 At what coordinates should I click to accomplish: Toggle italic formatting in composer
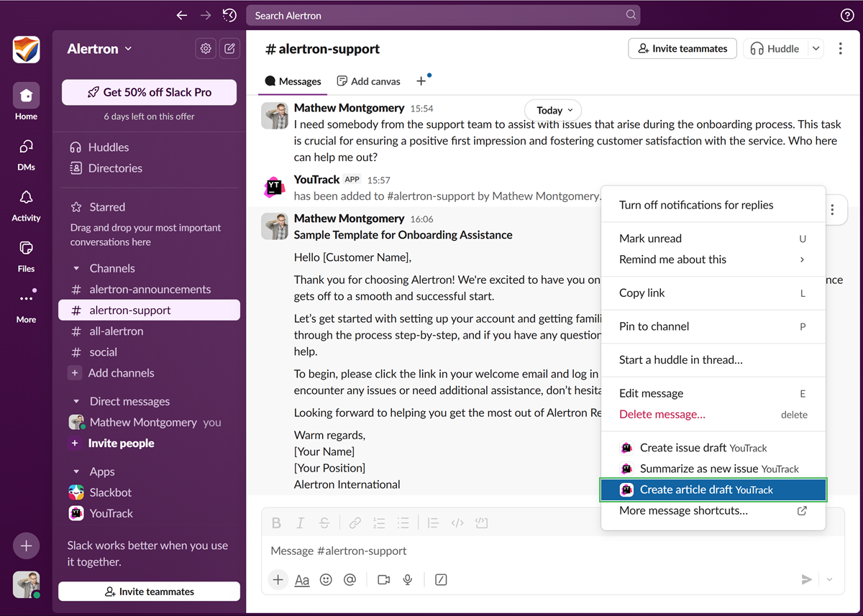pyautogui.click(x=301, y=523)
